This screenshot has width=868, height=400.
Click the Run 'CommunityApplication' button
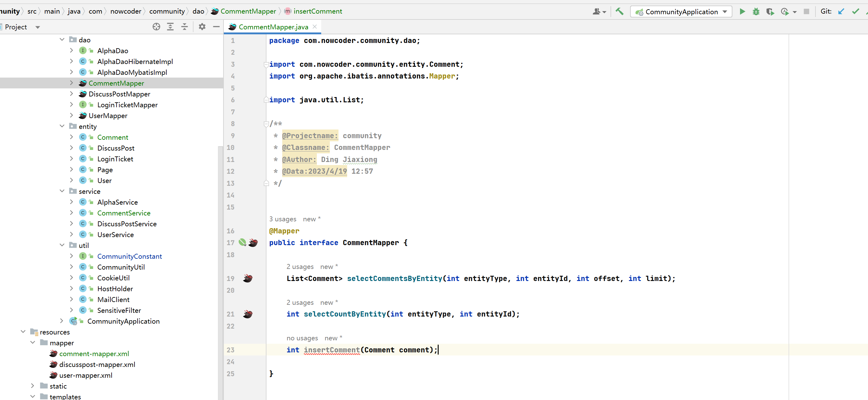coord(742,12)
